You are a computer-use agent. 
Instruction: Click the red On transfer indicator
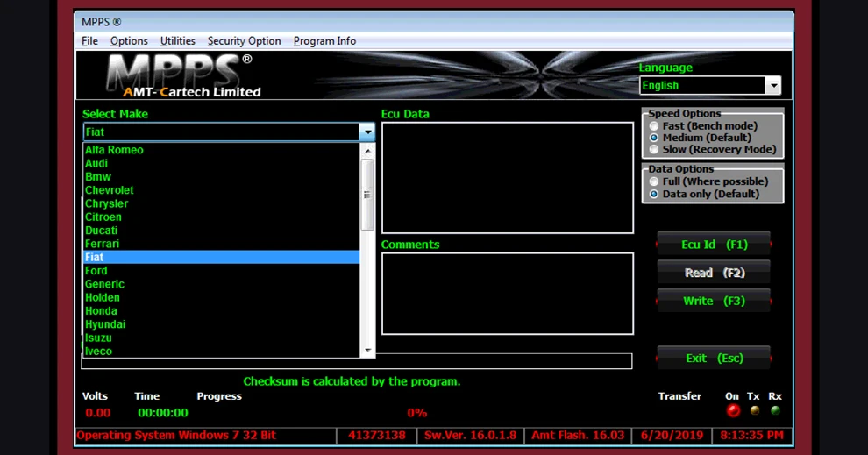tap(733, 410)
